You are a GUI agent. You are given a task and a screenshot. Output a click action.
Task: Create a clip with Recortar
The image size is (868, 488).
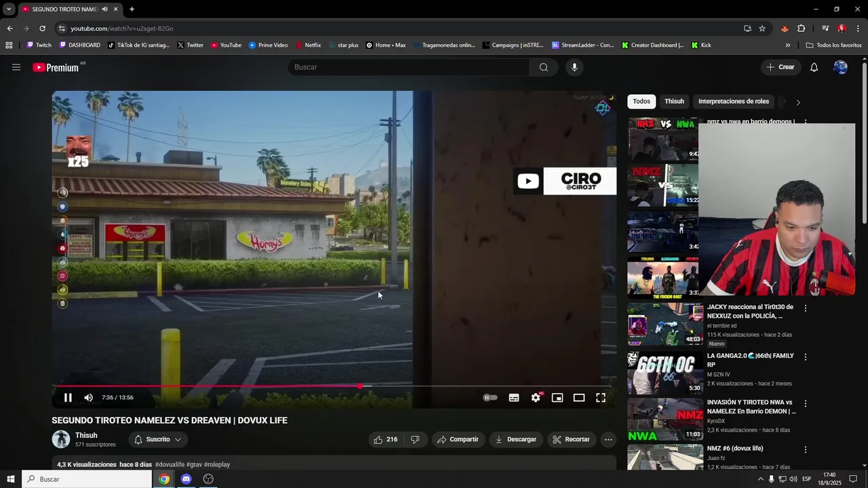[x=571, y=439]
